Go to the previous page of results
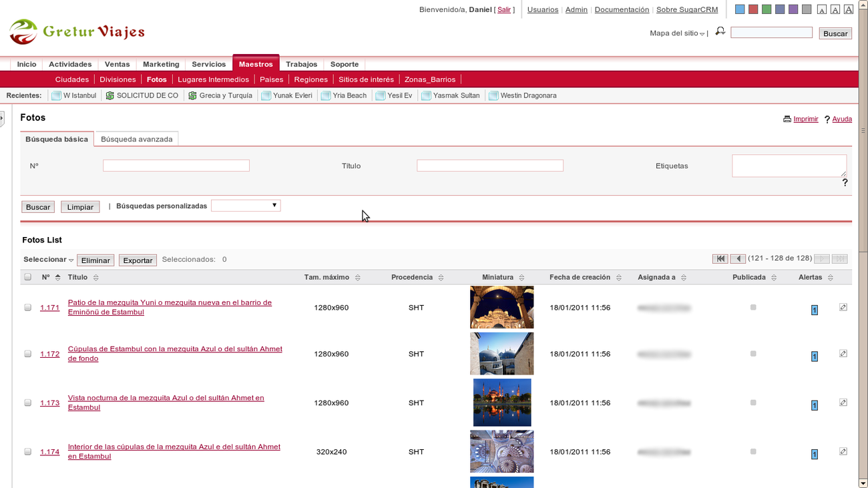 (x=738, y=259)
